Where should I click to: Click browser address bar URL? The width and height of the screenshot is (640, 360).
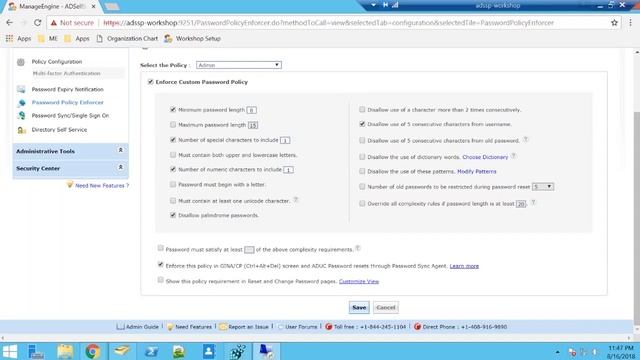click(329, 23)
